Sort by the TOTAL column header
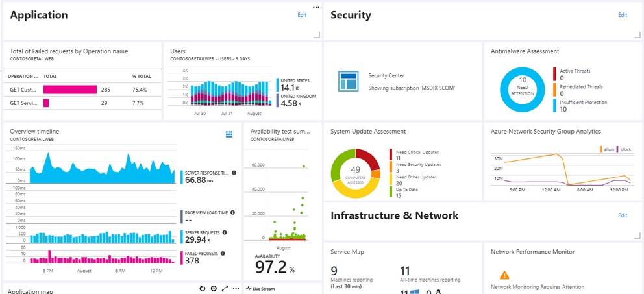The width and height of the screenshot is (644, 294). click(x=50, y=76)
